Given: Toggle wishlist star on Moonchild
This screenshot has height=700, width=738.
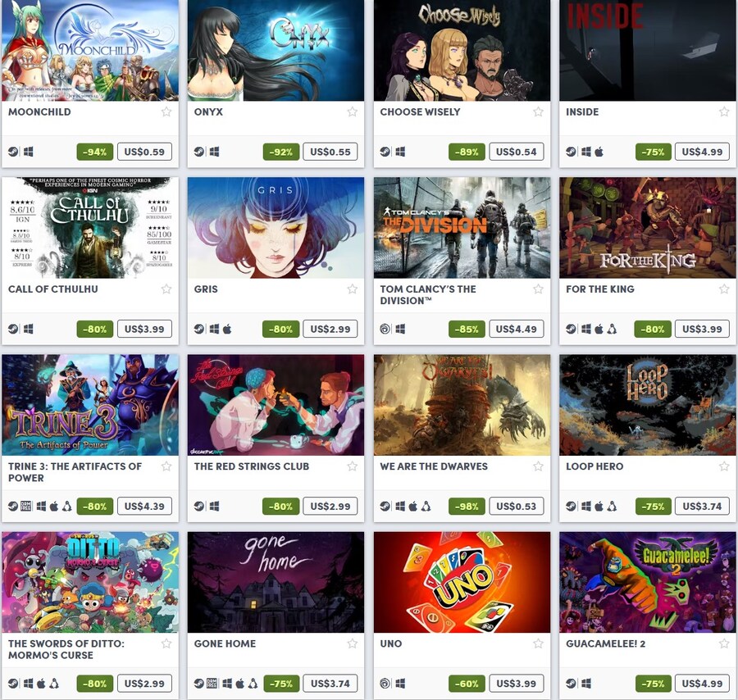Looking at the screenshot, I should [166, 112].
